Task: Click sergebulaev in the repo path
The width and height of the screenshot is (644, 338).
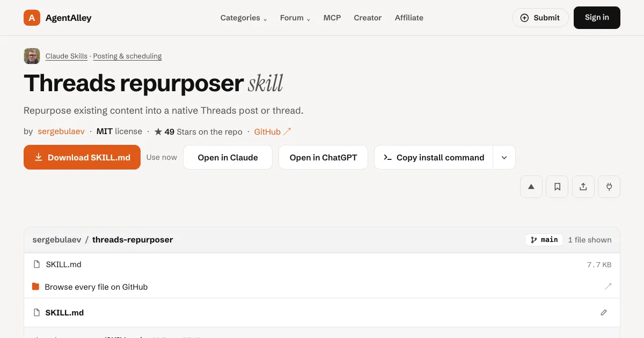Action: (x=57, y=240)
